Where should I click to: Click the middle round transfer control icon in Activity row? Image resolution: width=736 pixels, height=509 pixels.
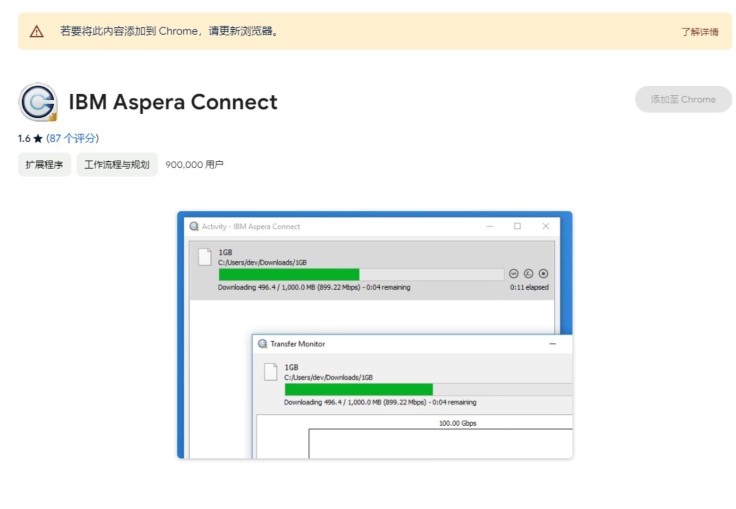click(x=529, y=273)
